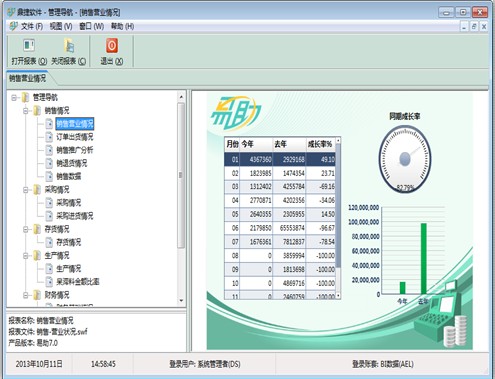Click the tree panel scroll-down arrow
Screen dimensions: 495x379
click(181, 301)
